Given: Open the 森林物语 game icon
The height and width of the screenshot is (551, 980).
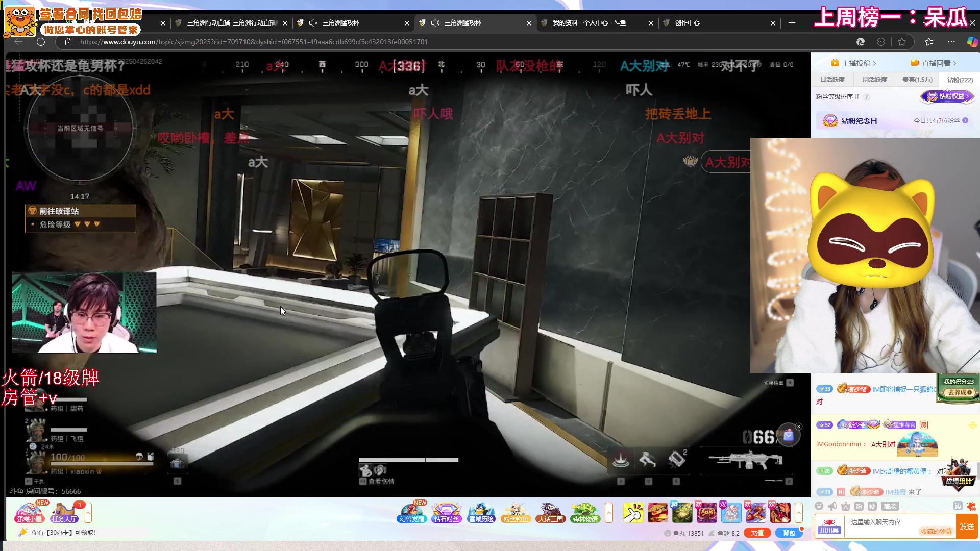Looking at the screenshot, I should coord(585,512).
